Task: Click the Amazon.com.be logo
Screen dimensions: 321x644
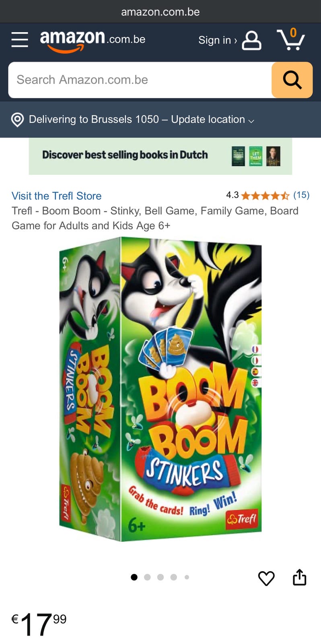Action: [93, 41]
